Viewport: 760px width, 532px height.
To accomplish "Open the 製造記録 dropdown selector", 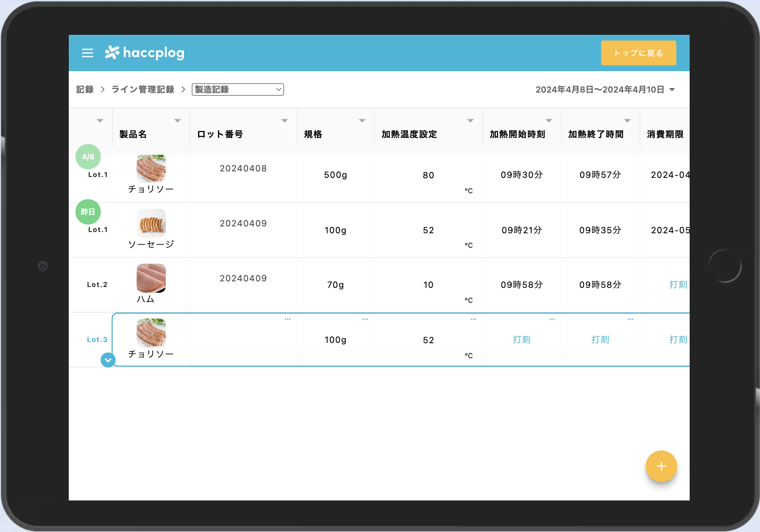I will 238,89.
